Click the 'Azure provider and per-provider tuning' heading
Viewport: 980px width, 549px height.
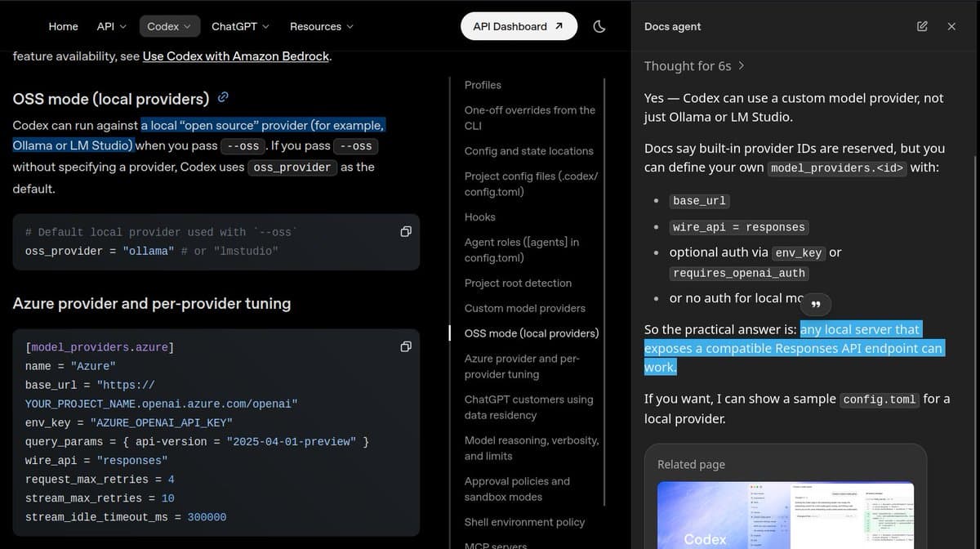tap(152, 303)
